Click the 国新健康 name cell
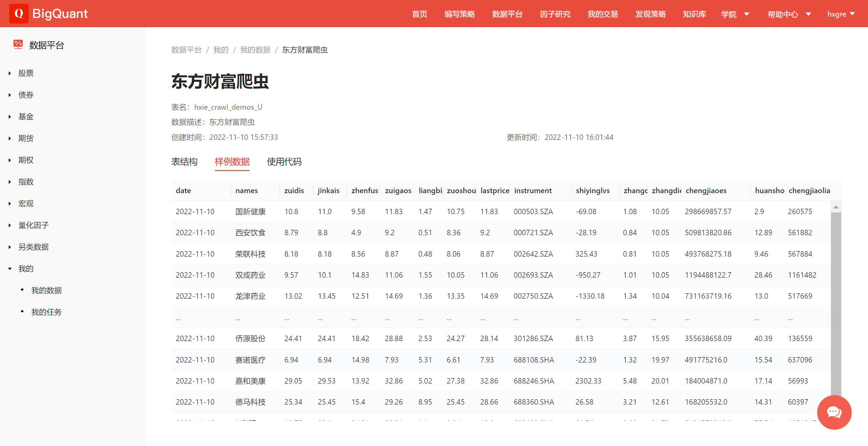 (x=250, y=212)
